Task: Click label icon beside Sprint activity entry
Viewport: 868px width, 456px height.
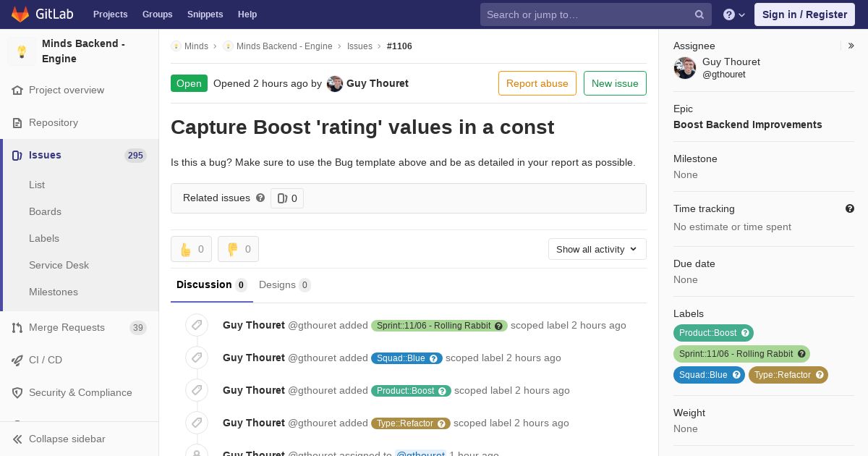Action: 197,325
